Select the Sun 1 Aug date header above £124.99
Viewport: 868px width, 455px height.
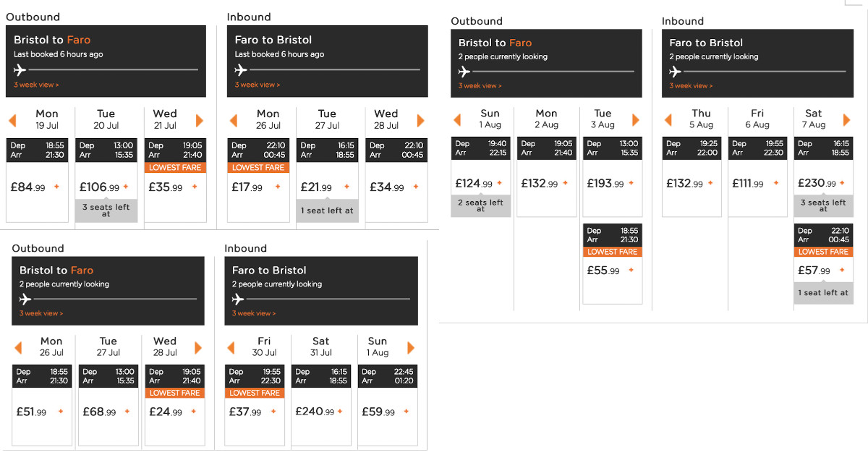click(x=490, y=119)
